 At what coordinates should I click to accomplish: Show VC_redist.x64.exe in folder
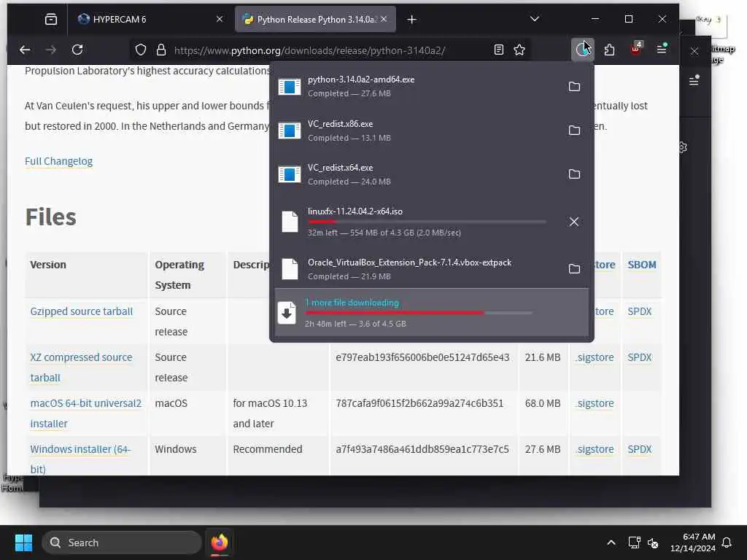[574, 174]
